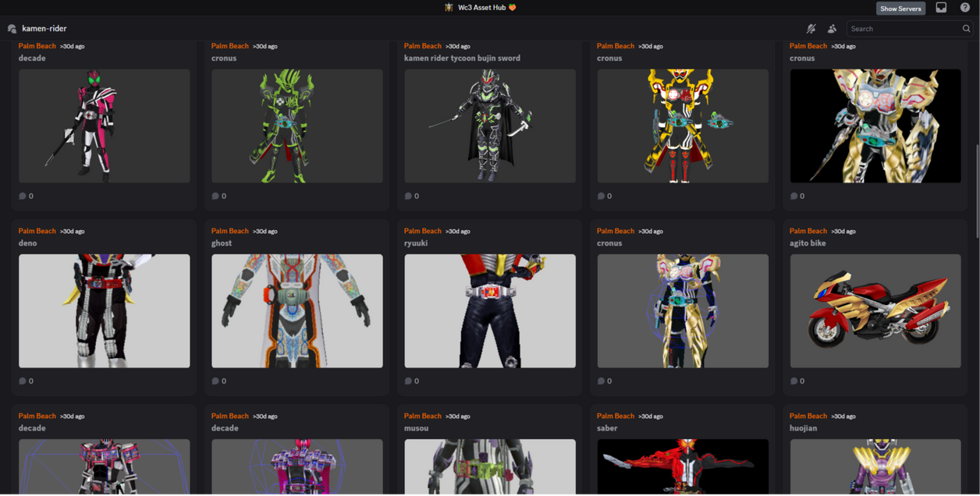Click the Wc3 Asset Hub title text

(482, 8)
